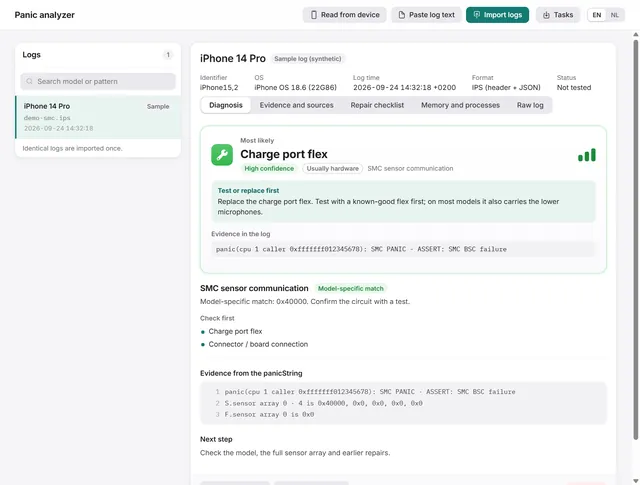
Task: Click the import icon on Import logs
Action: pos(476,15)
